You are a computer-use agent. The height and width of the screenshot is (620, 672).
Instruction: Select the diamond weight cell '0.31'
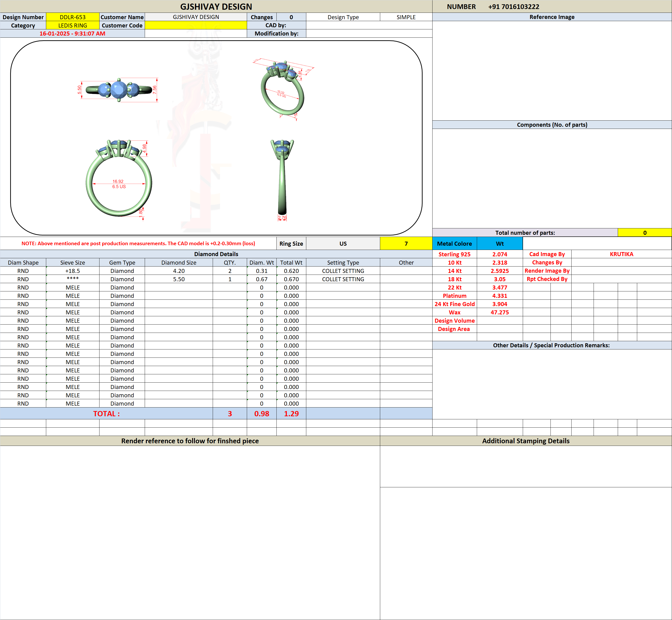(262, 271)
